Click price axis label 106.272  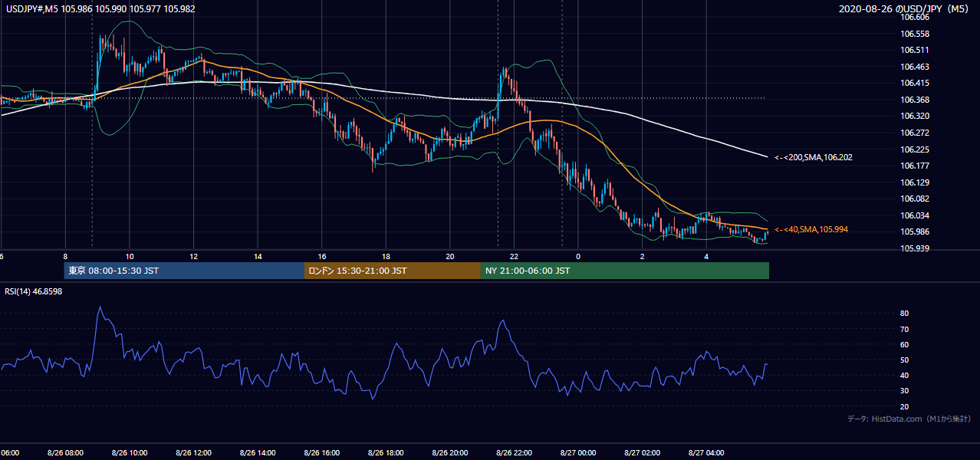coord(914,133)
